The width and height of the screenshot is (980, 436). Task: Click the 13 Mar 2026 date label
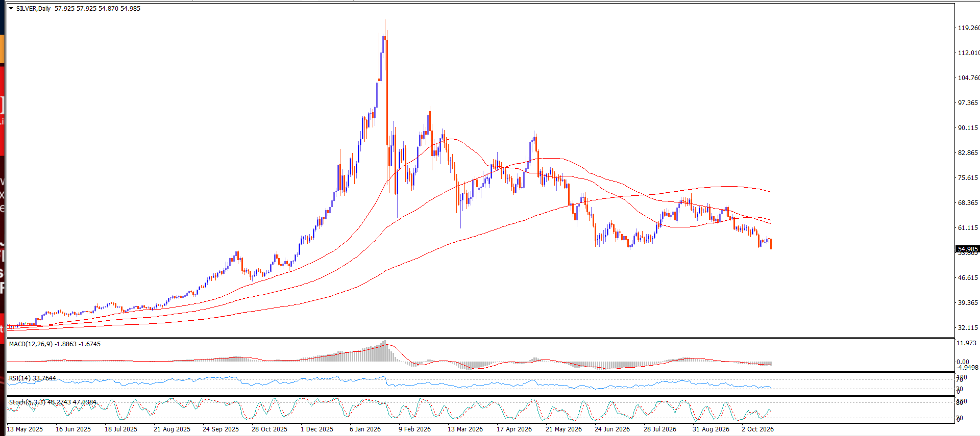(x=465, y=429)
